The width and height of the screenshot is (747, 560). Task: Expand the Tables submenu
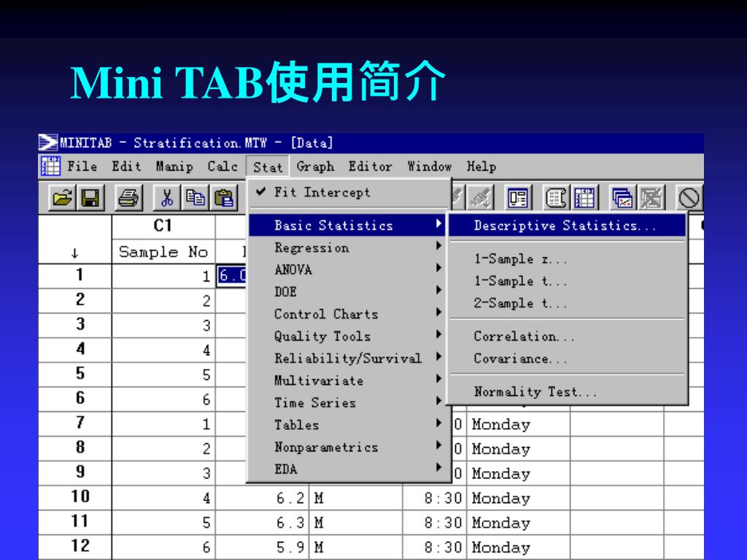[347, 425]
